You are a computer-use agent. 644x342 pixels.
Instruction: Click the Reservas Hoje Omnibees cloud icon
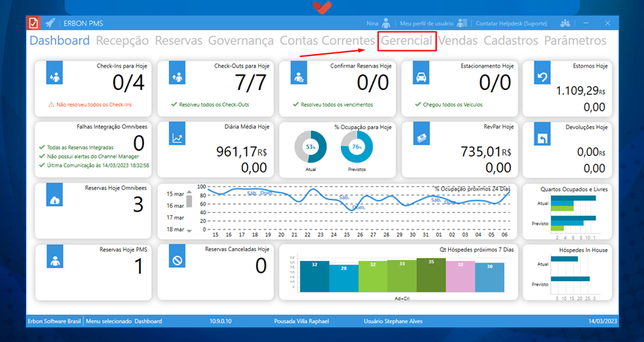click(56, 199)
